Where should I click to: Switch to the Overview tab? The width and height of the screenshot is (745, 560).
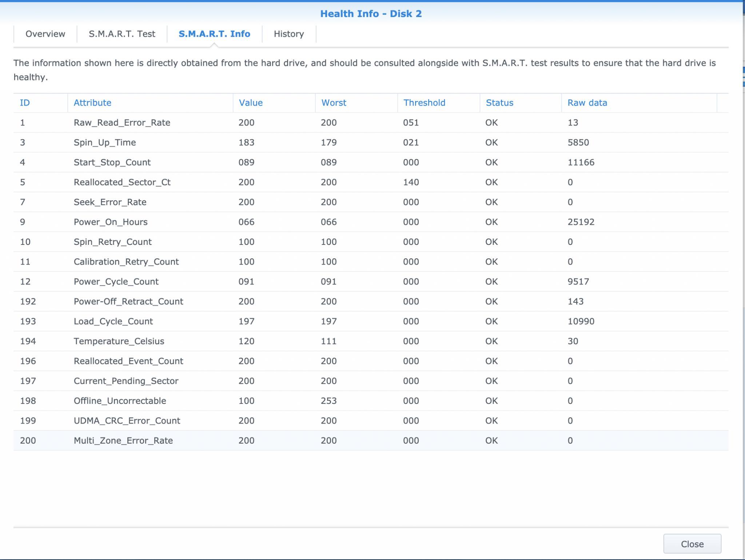point(45,34)
